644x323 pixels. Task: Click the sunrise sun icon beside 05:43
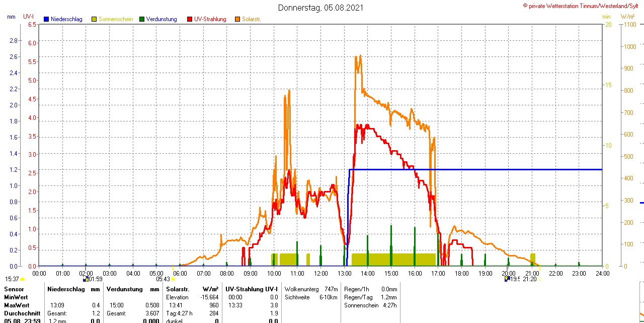(x=173, y=279)
